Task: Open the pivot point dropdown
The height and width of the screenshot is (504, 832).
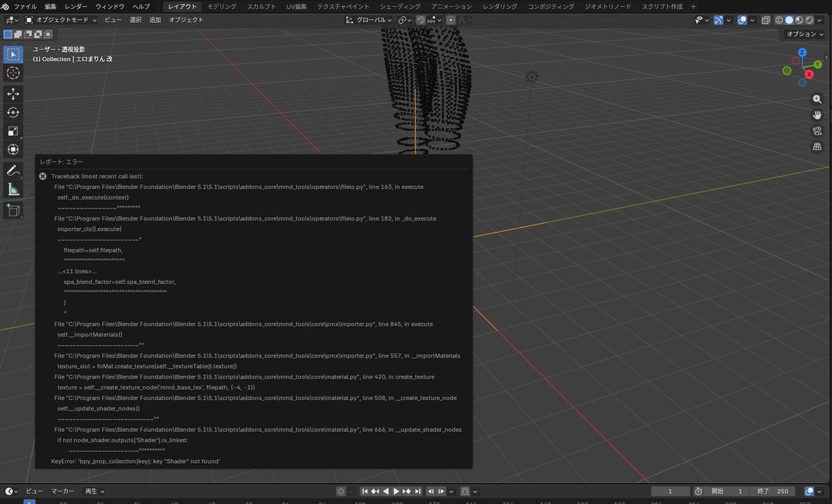Action: click(405, 20)
